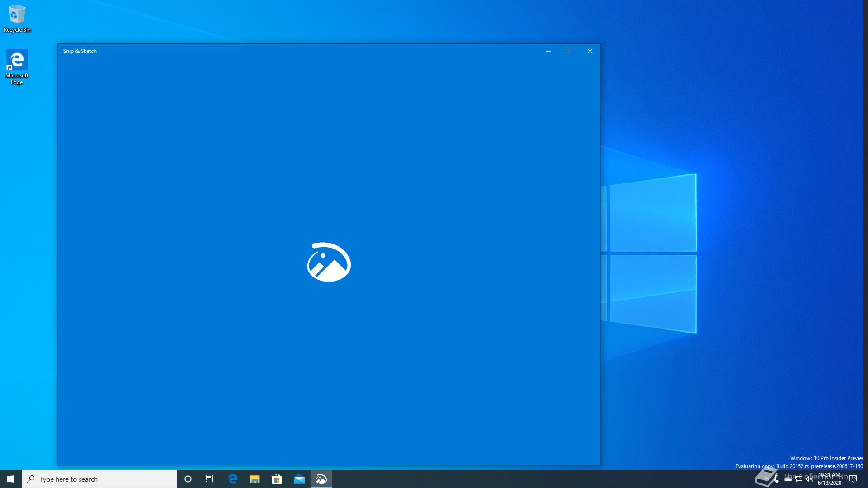Open the Action Center notifications

pyautogui.click(x=853, y=479)
